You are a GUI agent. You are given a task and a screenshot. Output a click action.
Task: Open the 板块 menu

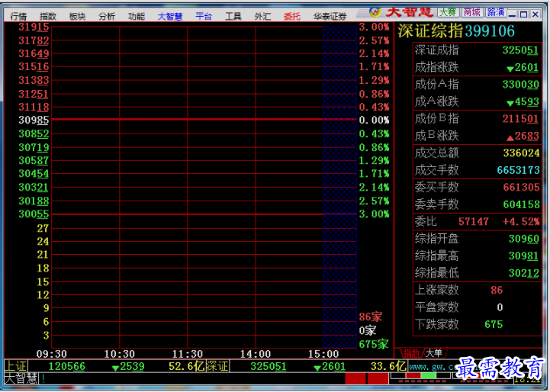point(77,16)
